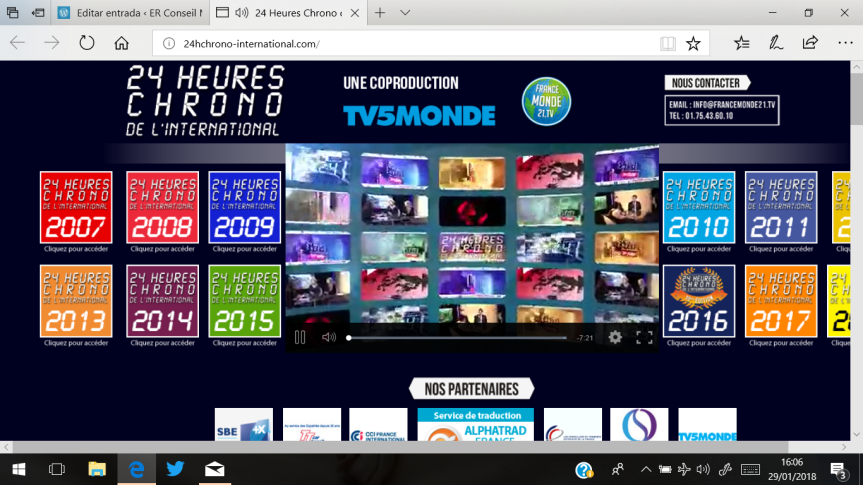Switch to the Editar entrada tab
The height and width of the screenshot is (485, 863).
click(130, 13)
